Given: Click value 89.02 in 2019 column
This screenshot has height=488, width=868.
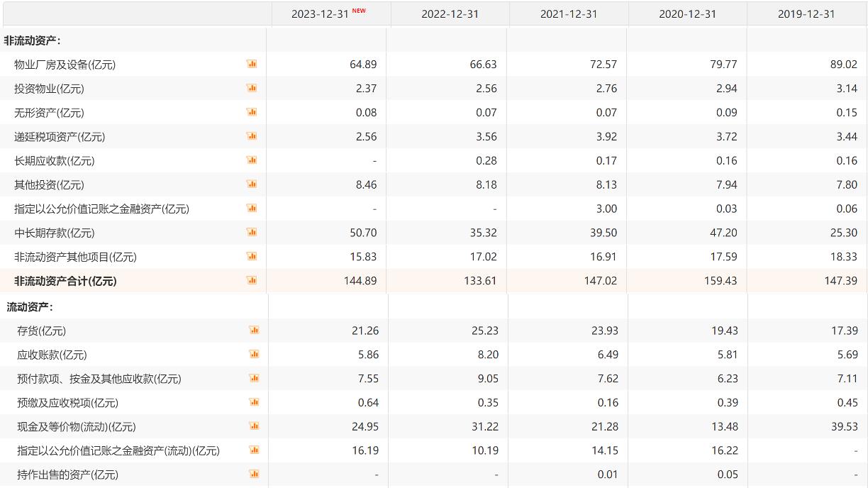Looking at the screenshot, I should [x=843, y=65].
